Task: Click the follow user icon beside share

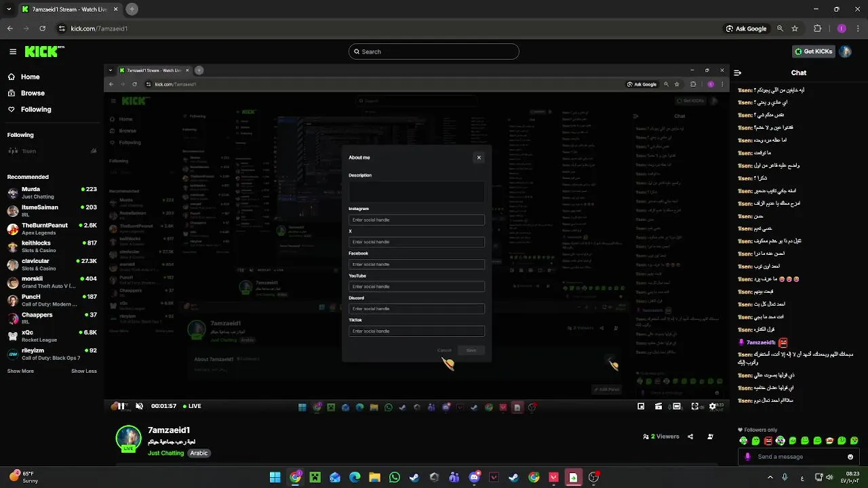Action: pos(710,436)
